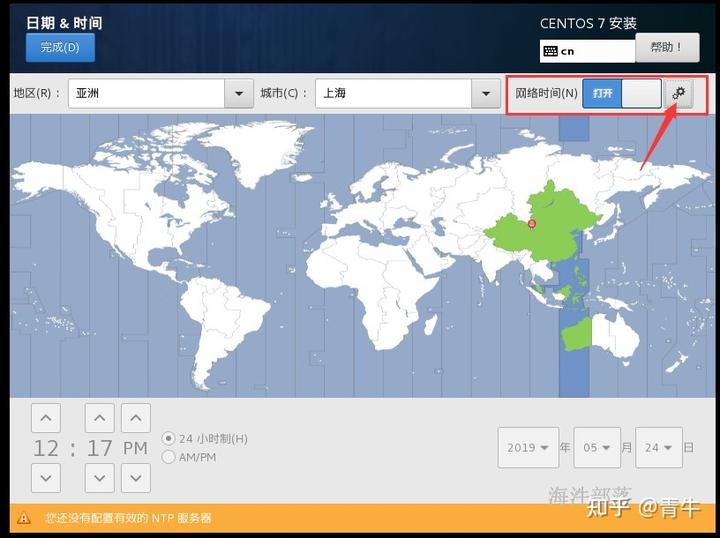Viewport: 720px width, 538px height.
Task: Select the 24-hour format radio button
Action: tap(169, 438)
